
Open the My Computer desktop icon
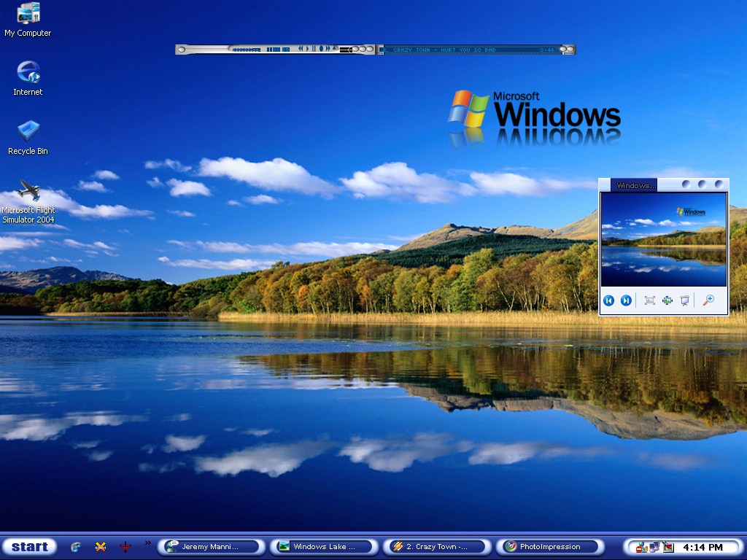point(28,20)
